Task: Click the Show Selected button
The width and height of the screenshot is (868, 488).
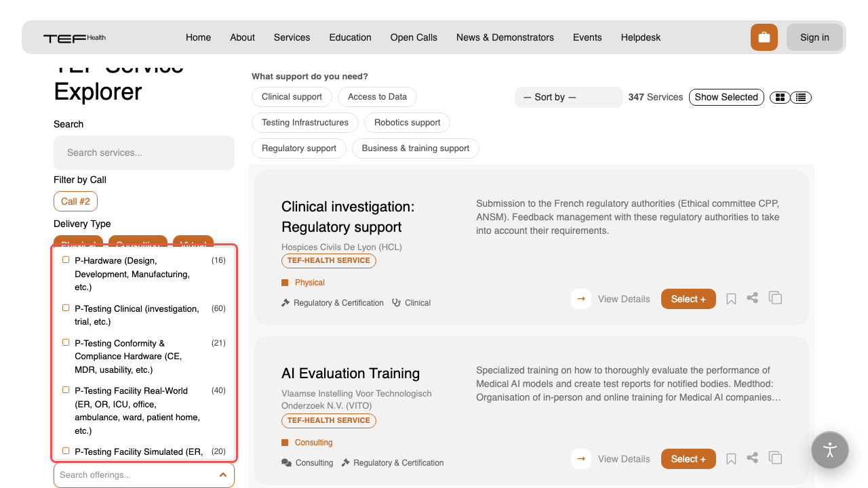Action: [726, 97]
